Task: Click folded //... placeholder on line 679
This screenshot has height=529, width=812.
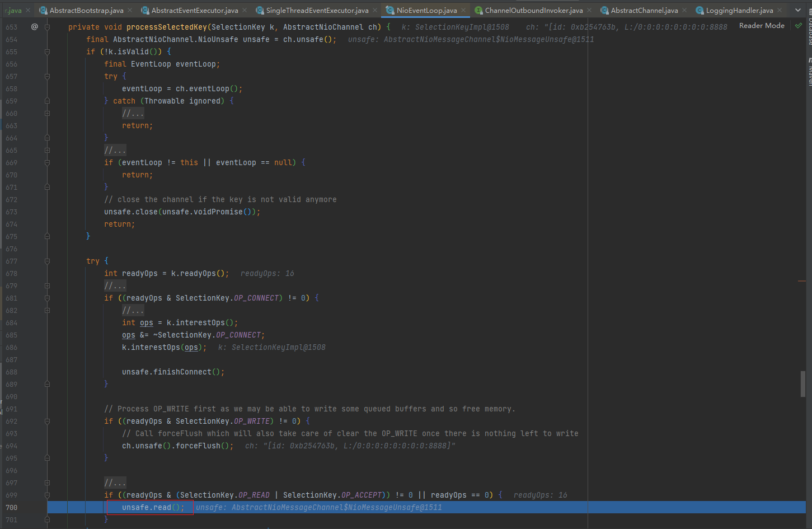Action: point(115,285)
